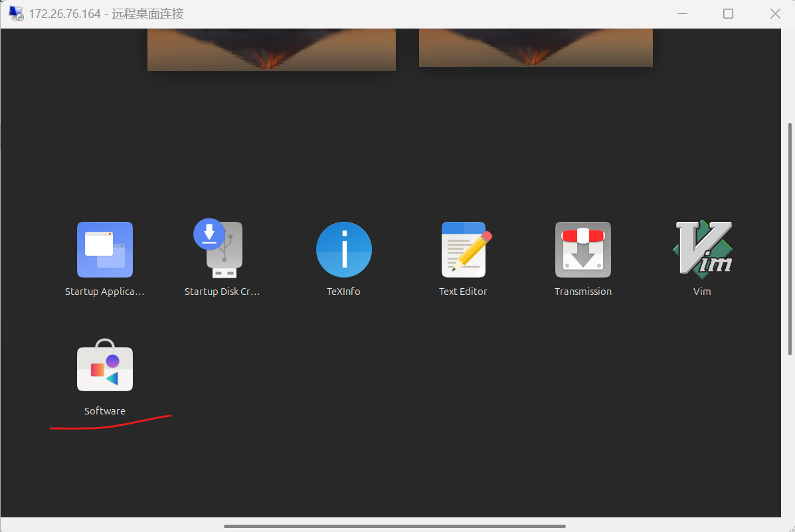Click the "Transmission" label
The height and width of the screenshot is (532, 795).
[583, 292]
